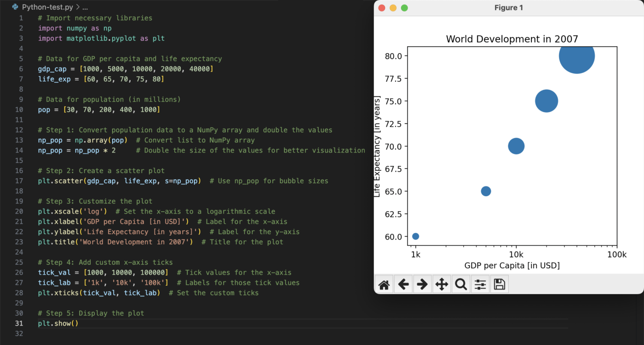The width and height of the screenshot is (644, 345).
Task: Click the smallest bubble at life expectancy 60
Action: pyautogui.click(x=415, y=236)
